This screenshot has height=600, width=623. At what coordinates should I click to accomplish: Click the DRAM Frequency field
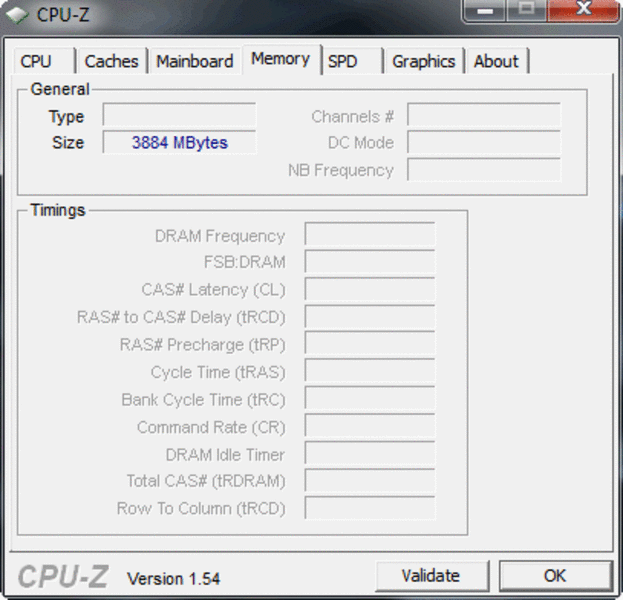click(x=370, y=234)
